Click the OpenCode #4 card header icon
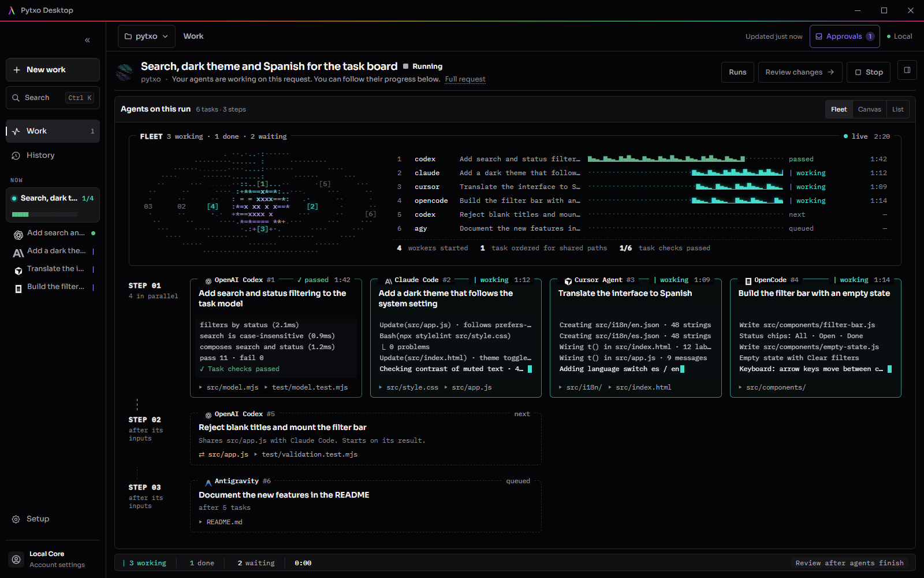Image resolution: width=924 pixels, height=578 pixels. click(748, 281)
